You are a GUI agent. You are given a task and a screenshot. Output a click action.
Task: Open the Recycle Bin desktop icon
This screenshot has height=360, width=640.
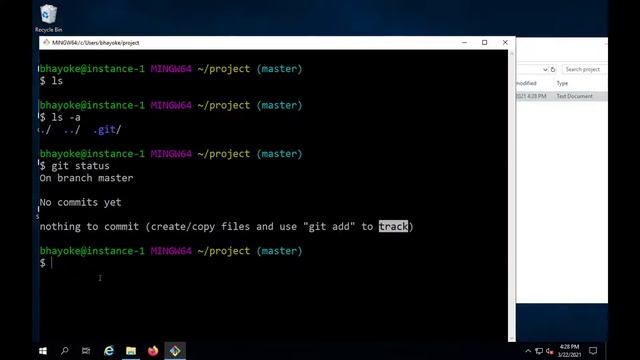tap(49, 18)
